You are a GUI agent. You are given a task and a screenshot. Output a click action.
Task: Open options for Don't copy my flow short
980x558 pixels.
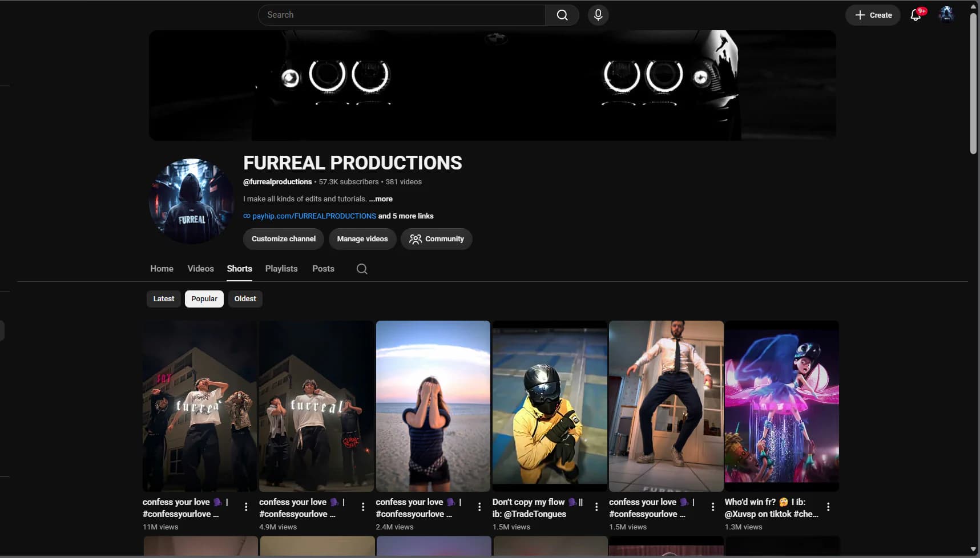pyautogui.click(x=596, y=507)
